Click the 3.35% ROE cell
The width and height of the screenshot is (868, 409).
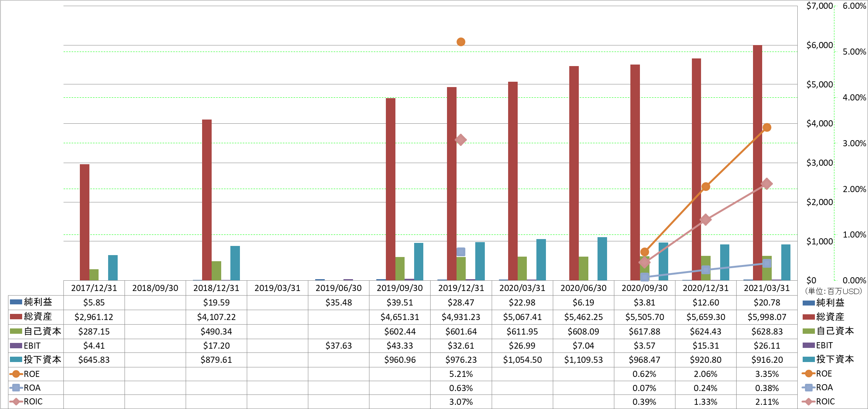[x=767, y=374]
